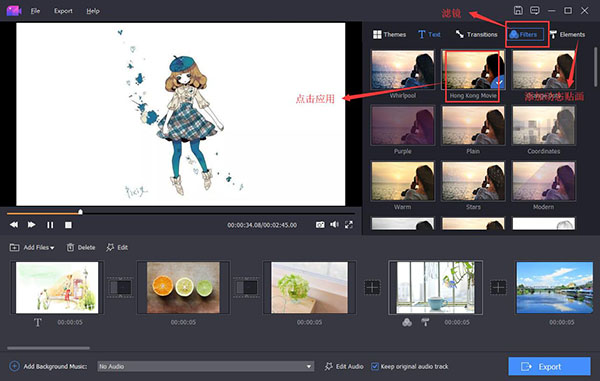Open transition slot between first and second clips
This screenshot has height=381, width=600.
pyautogui.click(x=120, y=287)
